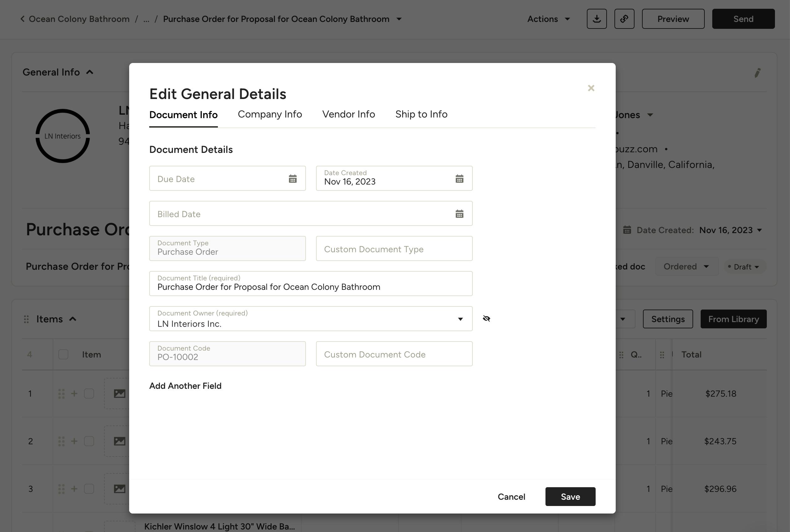Viewport: 790px width, 532px height.
Task: Close the Edit General Details dialog
Action: pos(591,88)
